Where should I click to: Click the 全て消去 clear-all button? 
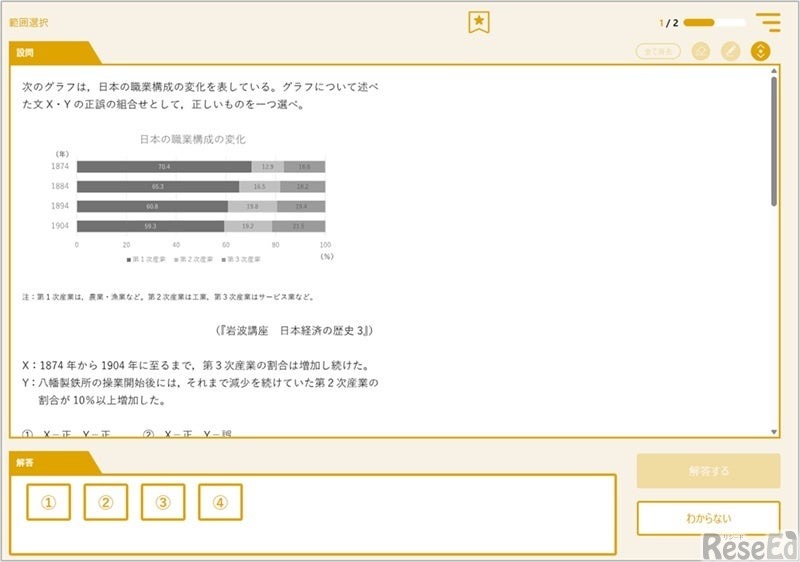(658, 52)
